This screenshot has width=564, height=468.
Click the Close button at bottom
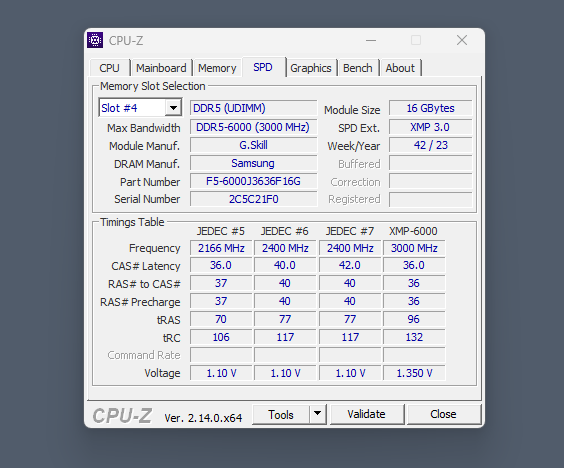444,414
